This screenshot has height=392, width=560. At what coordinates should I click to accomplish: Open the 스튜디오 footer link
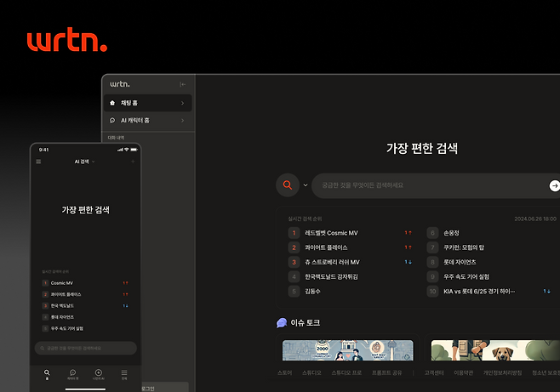pos(311,372)
